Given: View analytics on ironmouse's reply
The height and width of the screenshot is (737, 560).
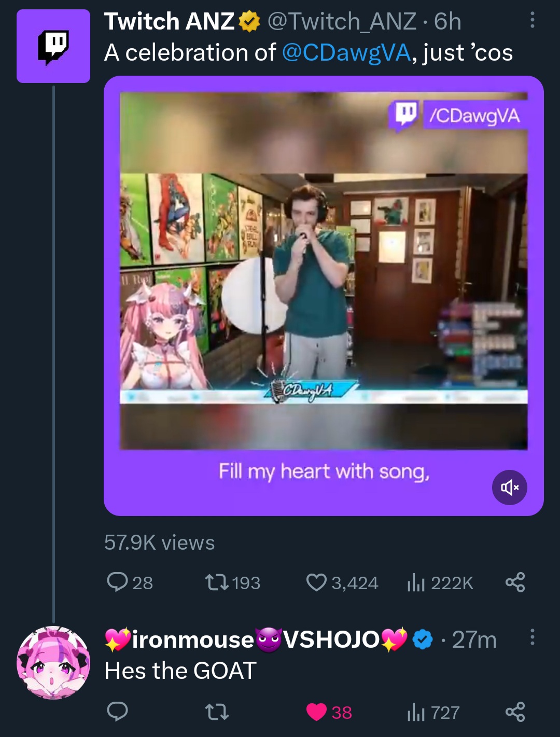Looking at the screenshot, I should click(x=416, y=712).
